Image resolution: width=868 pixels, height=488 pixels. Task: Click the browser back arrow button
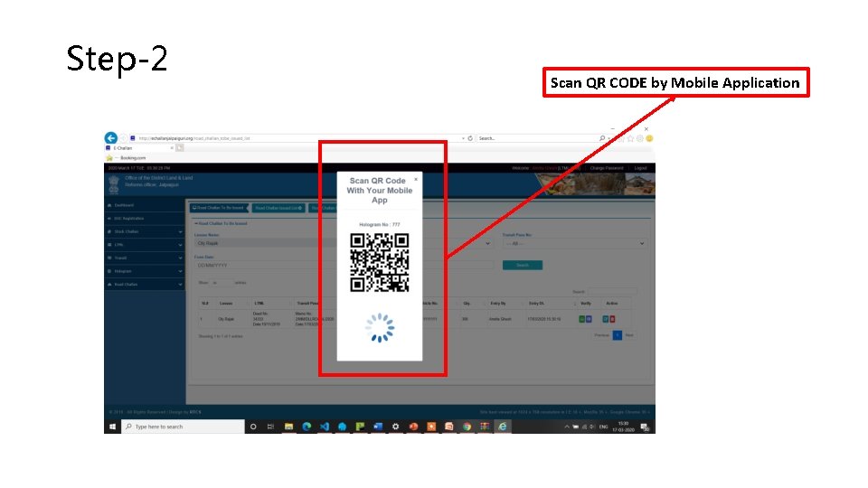[x=110, y=137]
